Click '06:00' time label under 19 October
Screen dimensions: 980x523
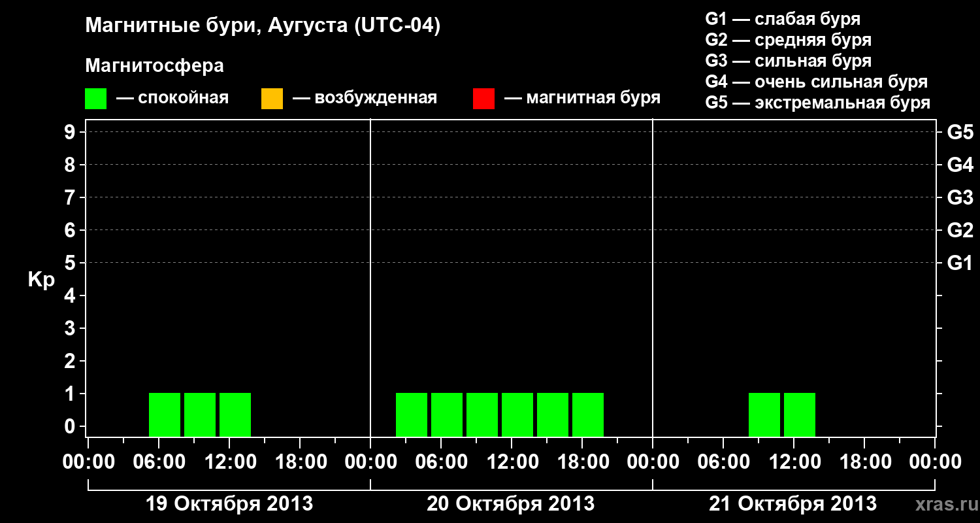tap(159, 462)
